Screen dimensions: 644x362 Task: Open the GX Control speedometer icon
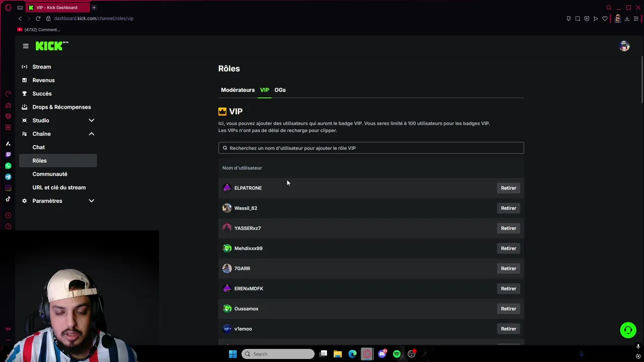(8, 94)
